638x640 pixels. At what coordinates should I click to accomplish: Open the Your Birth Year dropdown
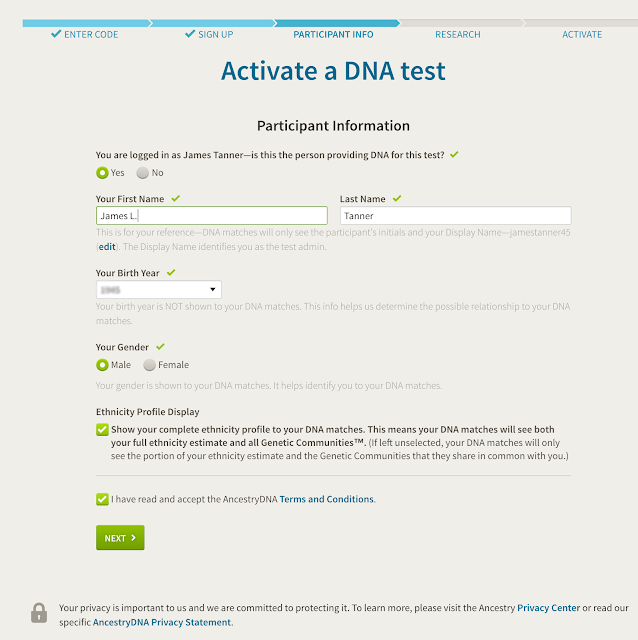[x=159, y=289]
